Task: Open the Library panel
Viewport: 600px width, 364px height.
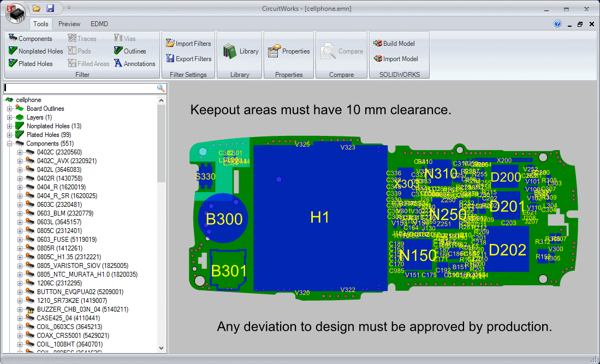Action: tap(239, 51)
